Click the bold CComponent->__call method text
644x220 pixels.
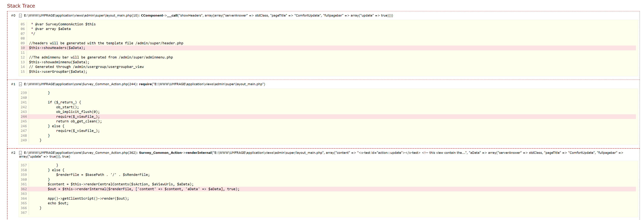pos(159,16)
